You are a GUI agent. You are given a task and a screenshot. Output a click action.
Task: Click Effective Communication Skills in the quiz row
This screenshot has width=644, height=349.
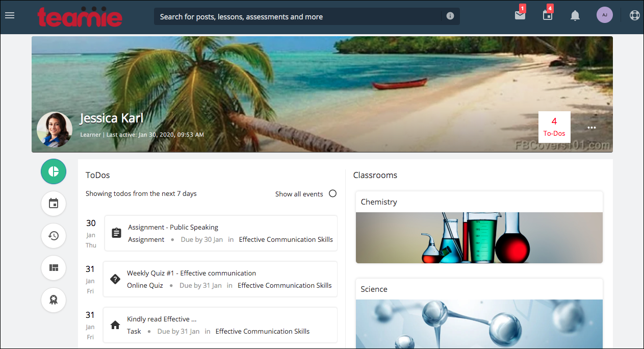pyautogui.click(x=285, y=285)
